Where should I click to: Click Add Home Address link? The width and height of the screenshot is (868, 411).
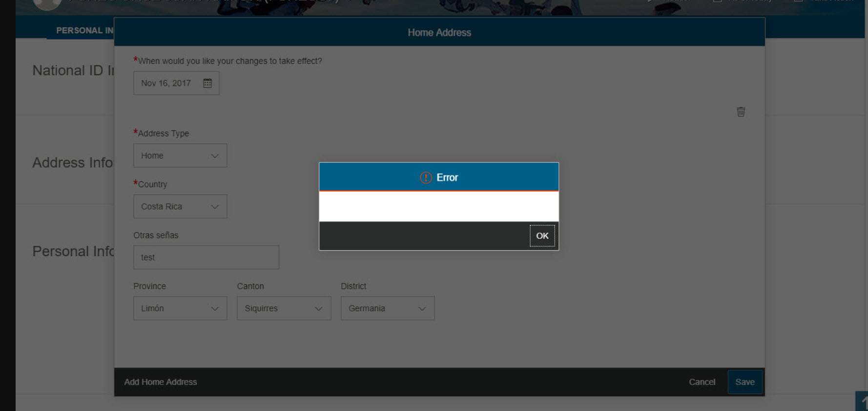tap(161, 382)
